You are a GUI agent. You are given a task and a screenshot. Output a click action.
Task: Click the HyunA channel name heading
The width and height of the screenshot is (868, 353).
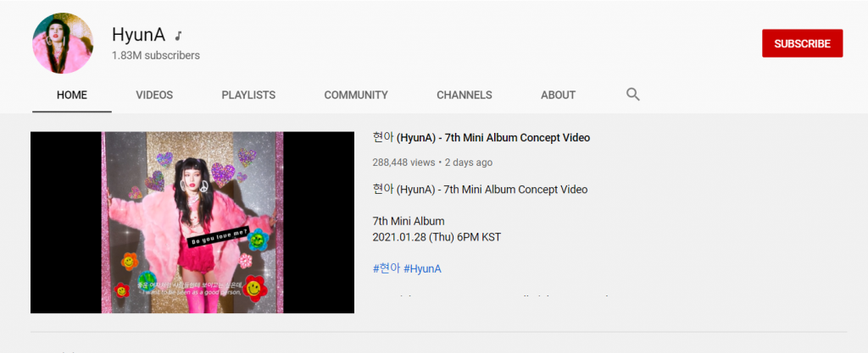(138, 35)
